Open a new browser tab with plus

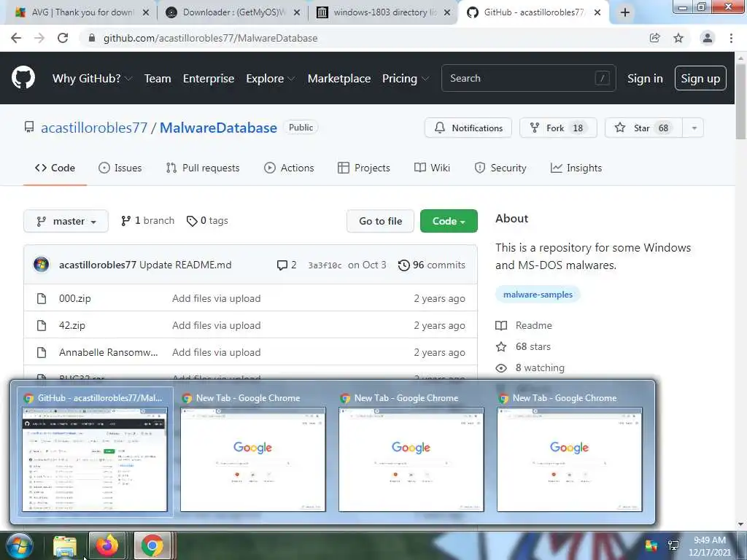(x=625, y=12)
